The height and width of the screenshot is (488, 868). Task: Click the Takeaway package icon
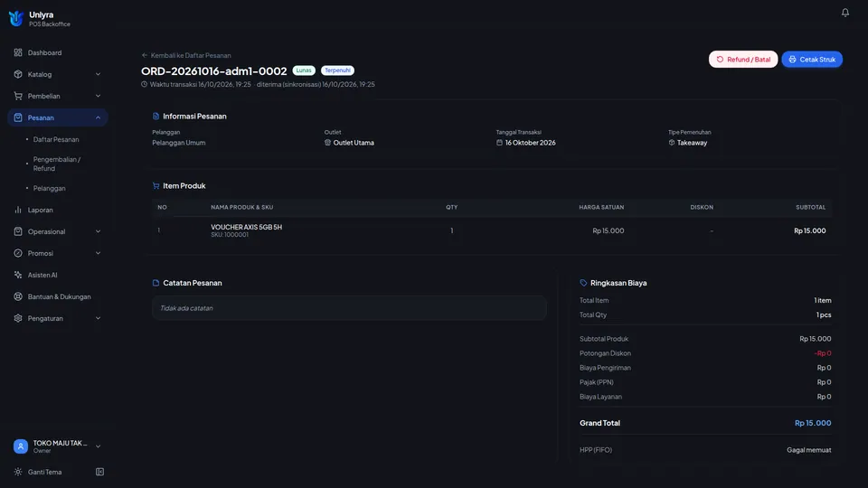(672, 142)
